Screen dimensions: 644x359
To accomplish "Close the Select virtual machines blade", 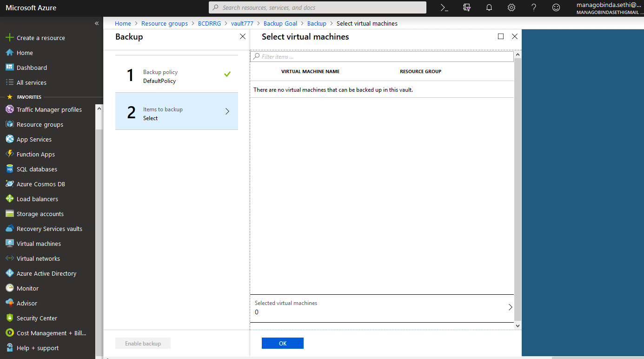I will coord(514,36).
